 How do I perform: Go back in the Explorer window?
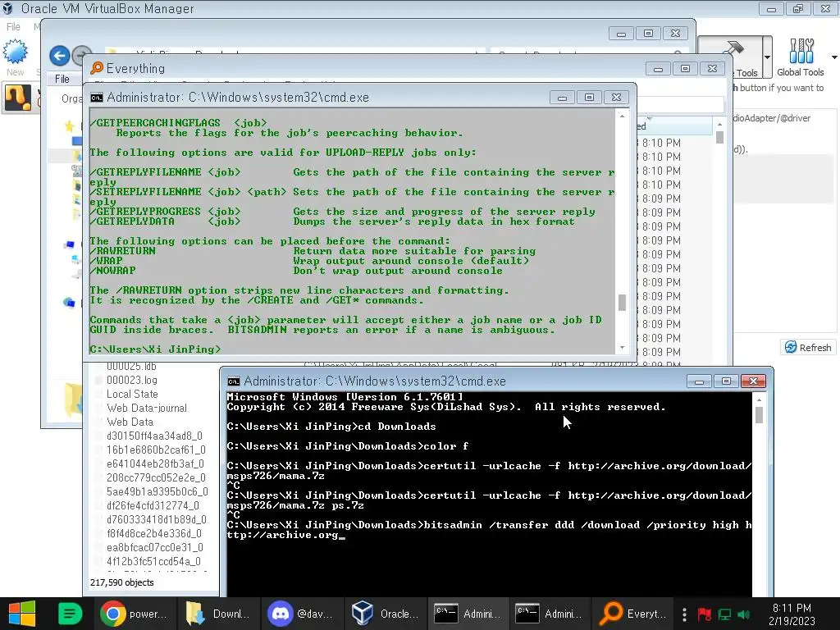click(x=59, y=56)
